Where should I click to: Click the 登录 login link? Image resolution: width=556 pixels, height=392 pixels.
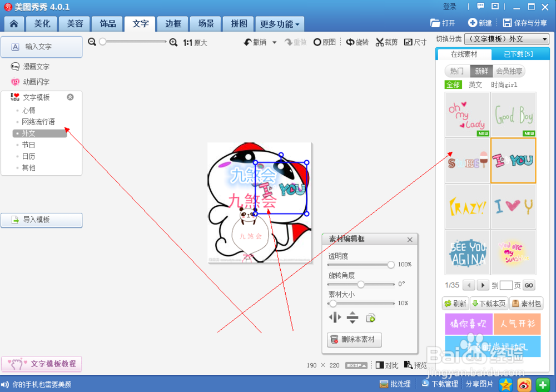pos(450,6)
